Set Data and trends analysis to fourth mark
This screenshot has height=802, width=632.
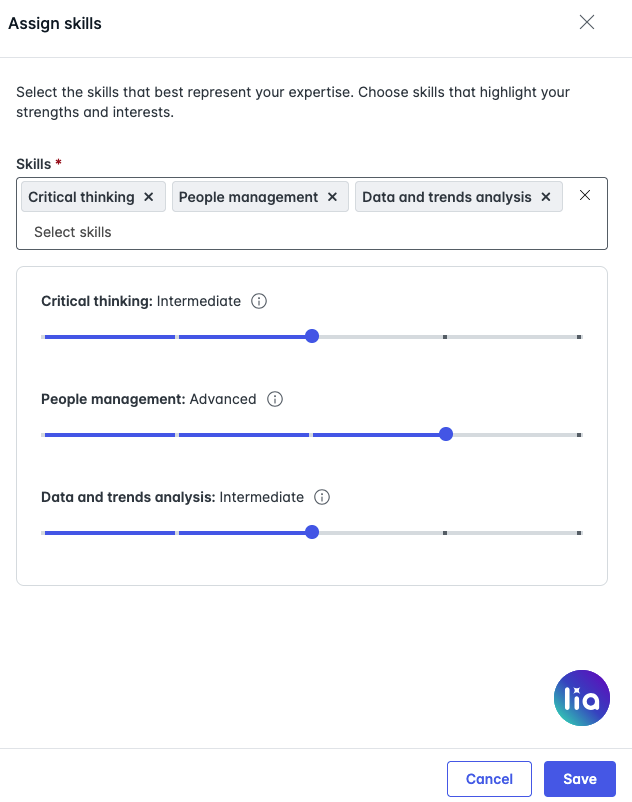click(x=445, y=533)
